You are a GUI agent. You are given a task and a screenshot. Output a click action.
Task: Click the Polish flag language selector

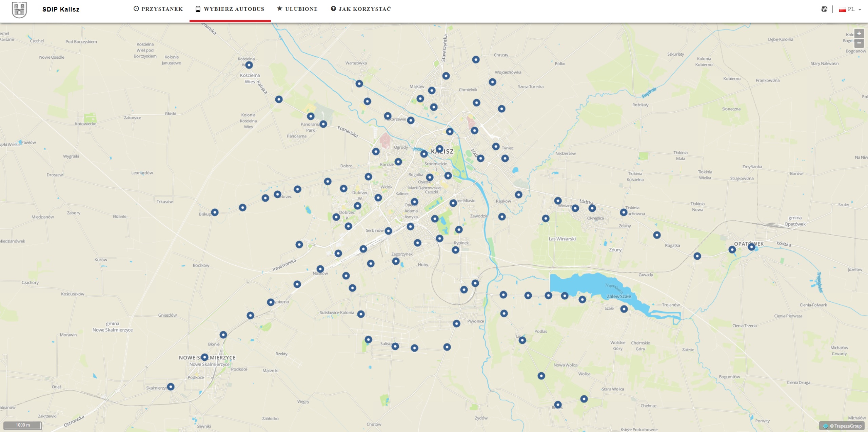842,10
